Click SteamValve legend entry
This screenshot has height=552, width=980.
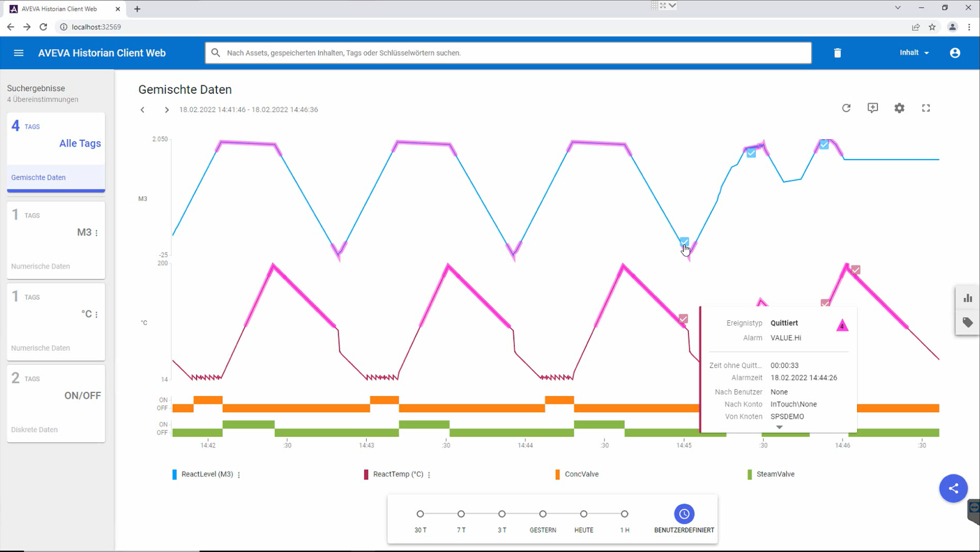point(775,474)
